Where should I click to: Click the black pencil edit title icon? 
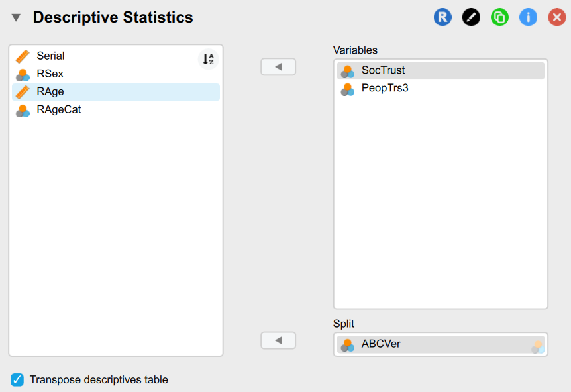point(471,17)
